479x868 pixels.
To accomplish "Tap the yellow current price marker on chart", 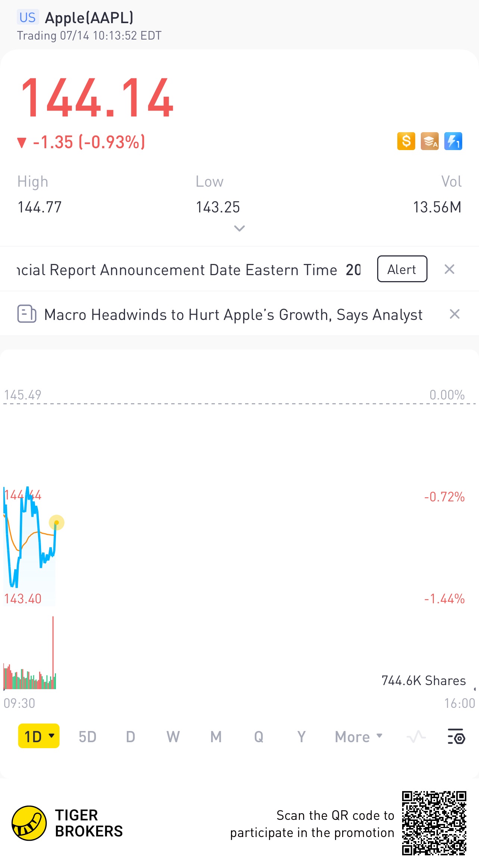I will (x=56, y=522).
